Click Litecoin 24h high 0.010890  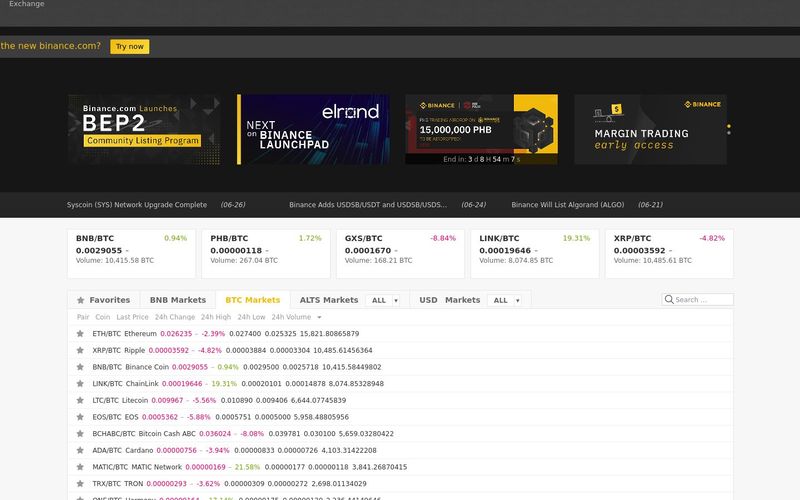[236, 401]
